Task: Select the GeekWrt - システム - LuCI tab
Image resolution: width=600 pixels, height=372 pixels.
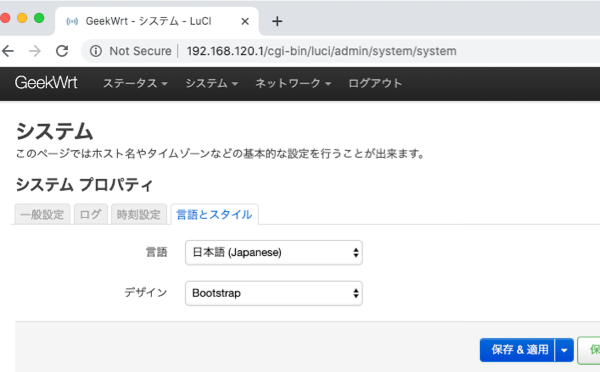Action: point(157,21)
